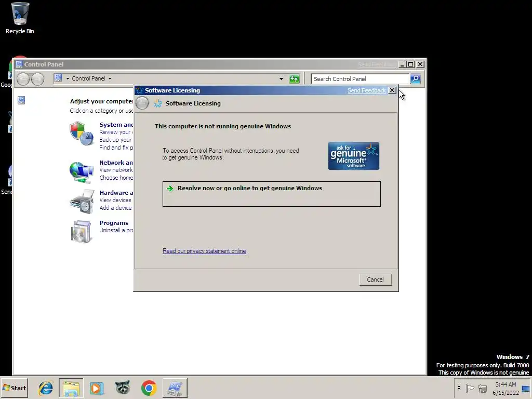Click the System and Security shield icon
Viewport: 532px width, 399px height.
pyautogui.click(x=82, y=134)
